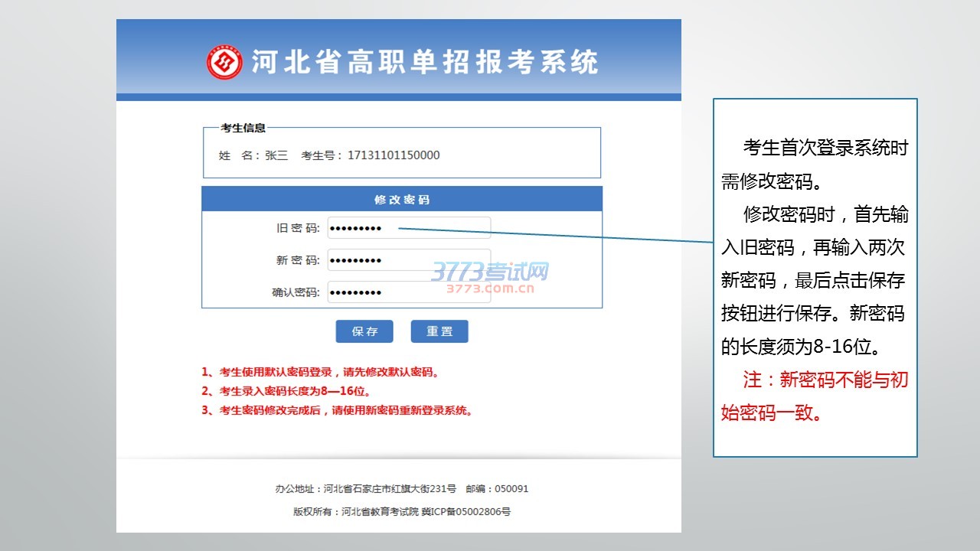Focus the 新密码 input field
Screen dimensions: 980x551
[409, 260]
